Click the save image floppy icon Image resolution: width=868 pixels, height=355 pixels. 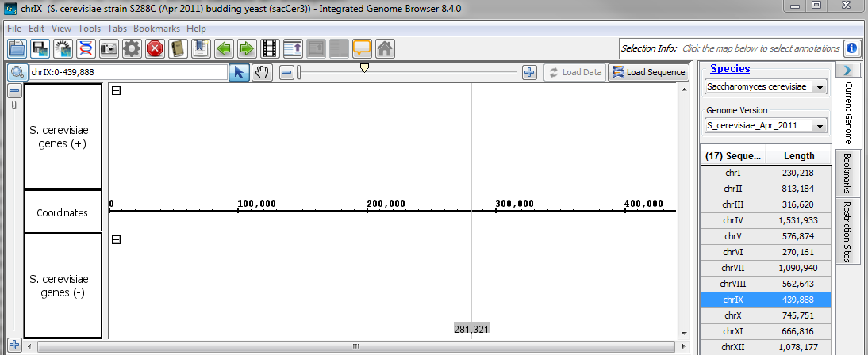[40, 48]
